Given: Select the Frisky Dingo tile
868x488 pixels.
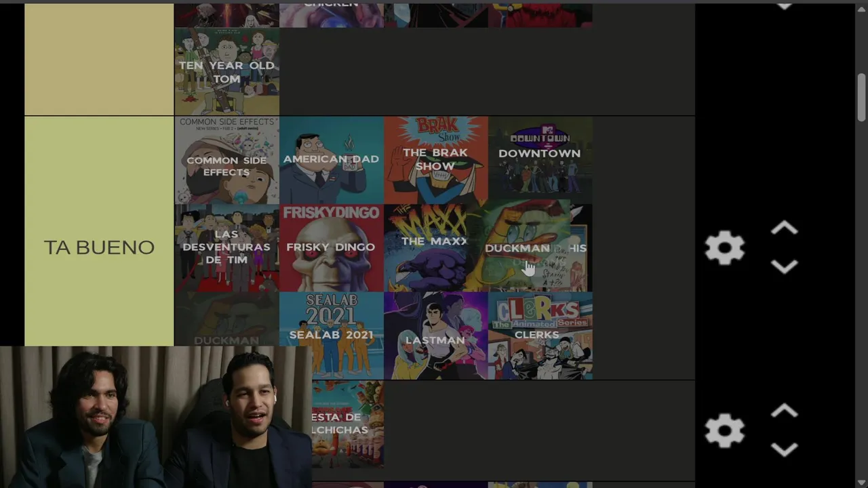Looking at the screenshot, I should 331,247.
